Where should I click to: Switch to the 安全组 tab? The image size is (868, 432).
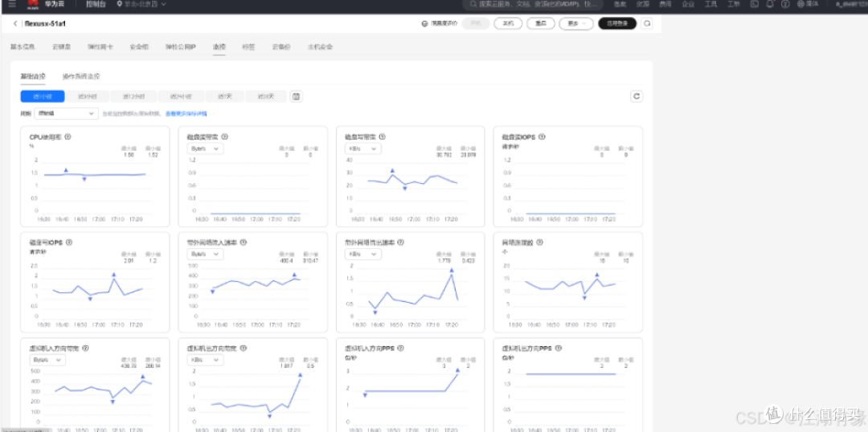(139, 47)
